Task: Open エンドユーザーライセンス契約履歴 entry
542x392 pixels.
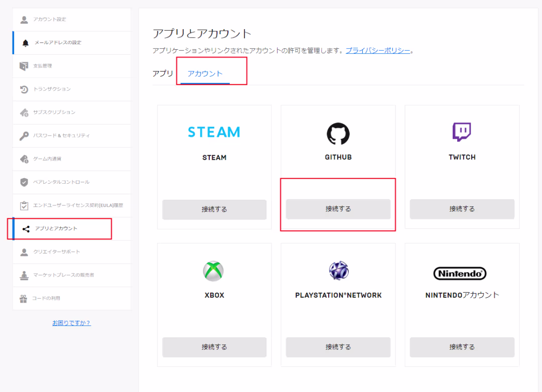Action: click(x=72, y=205)
